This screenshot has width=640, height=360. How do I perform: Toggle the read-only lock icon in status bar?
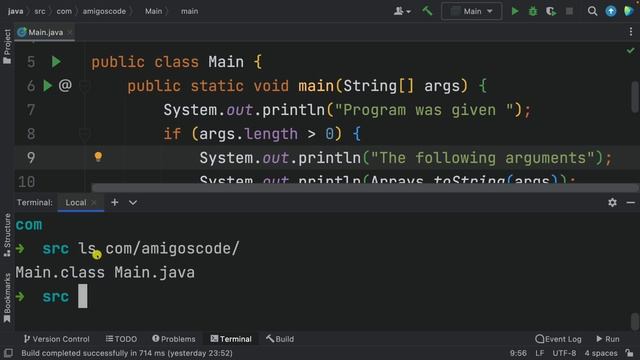coord(629,353)
